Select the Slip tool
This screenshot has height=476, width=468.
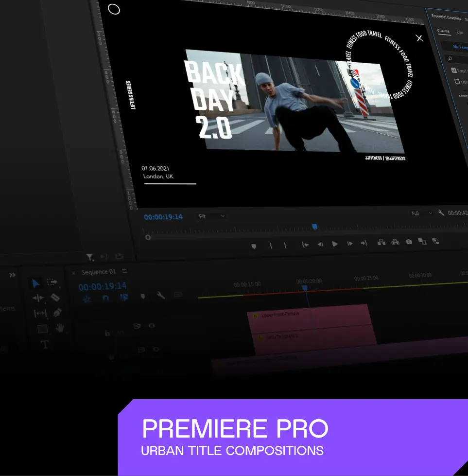(40, 313)
